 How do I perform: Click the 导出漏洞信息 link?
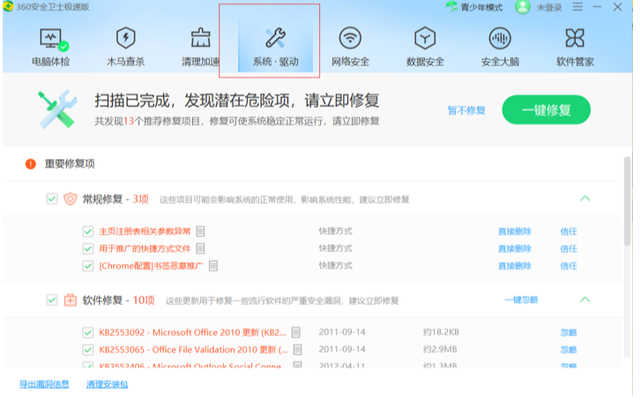click(x=44, y=384)
